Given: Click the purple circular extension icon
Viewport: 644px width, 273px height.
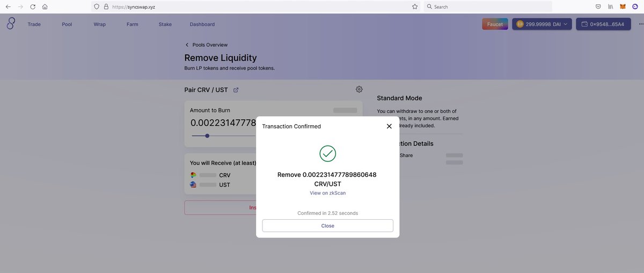Looking at the screenshot, I should coord(635,7).
